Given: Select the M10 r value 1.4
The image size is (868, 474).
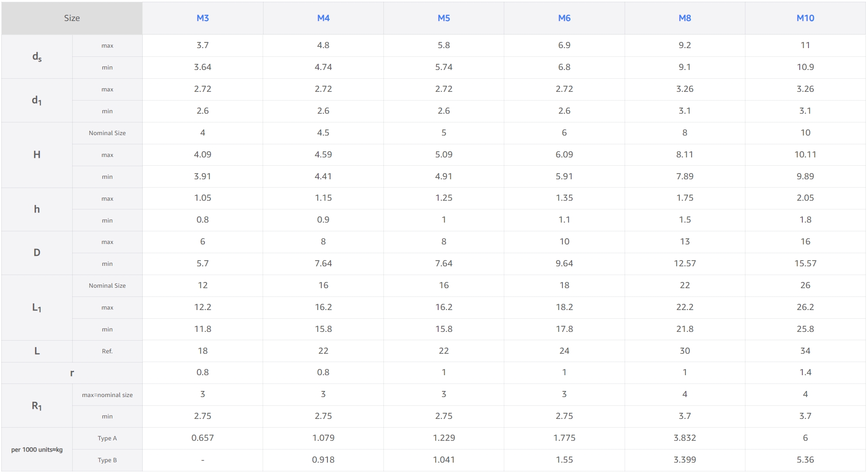Looking at the screenshot, I should (805, 372).
